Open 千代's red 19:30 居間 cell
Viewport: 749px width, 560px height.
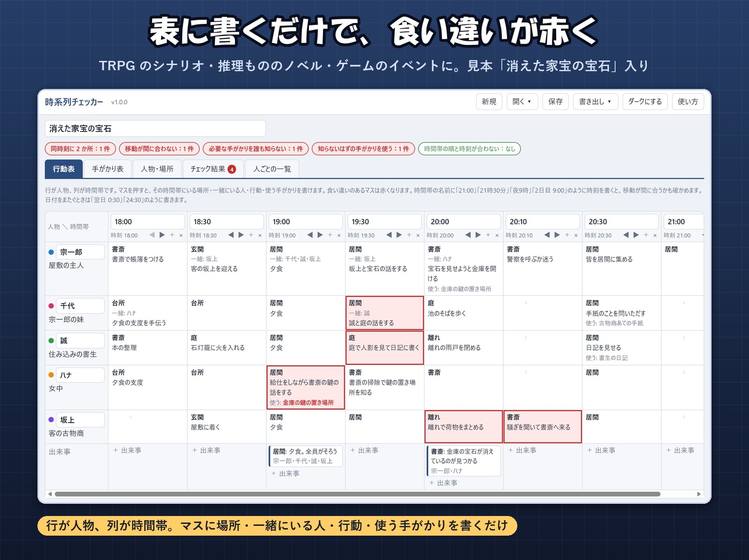click(384, 313)
